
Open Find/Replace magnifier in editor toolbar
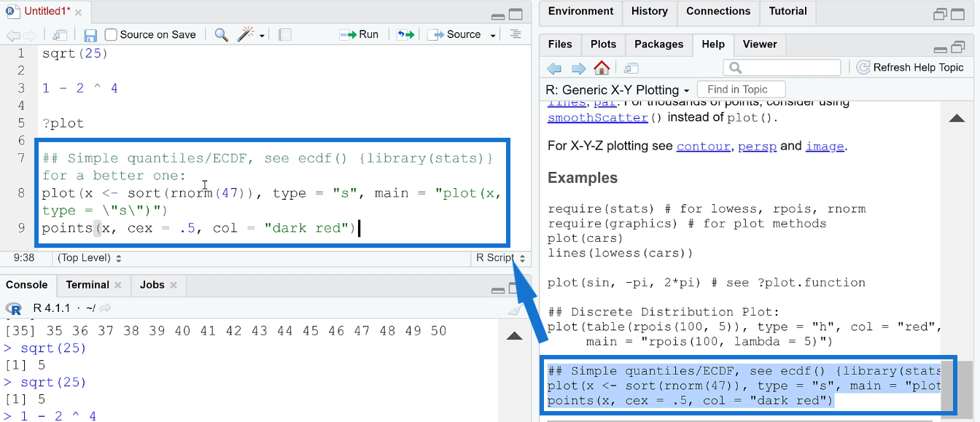(x=222, y=34)
